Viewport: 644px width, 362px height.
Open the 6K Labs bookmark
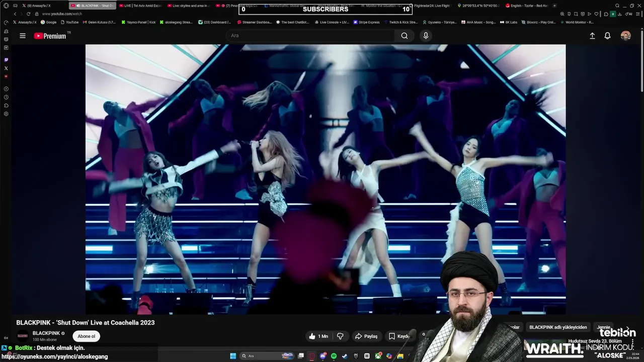point(509,22)
